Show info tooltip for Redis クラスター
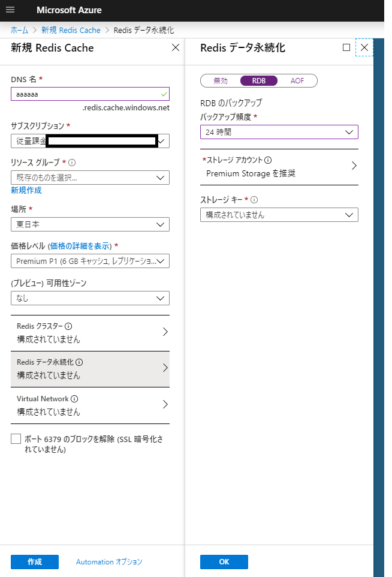 [x=68, y=326]
